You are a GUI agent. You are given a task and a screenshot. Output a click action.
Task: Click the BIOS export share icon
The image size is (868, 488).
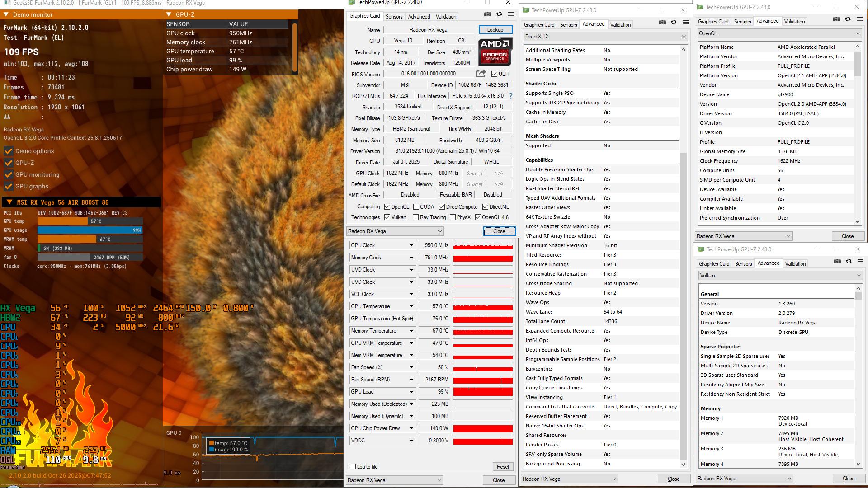coord(481,74)
